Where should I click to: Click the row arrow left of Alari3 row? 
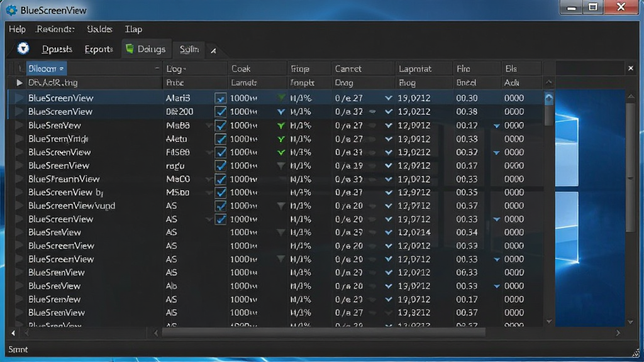[x=19, y=97]
